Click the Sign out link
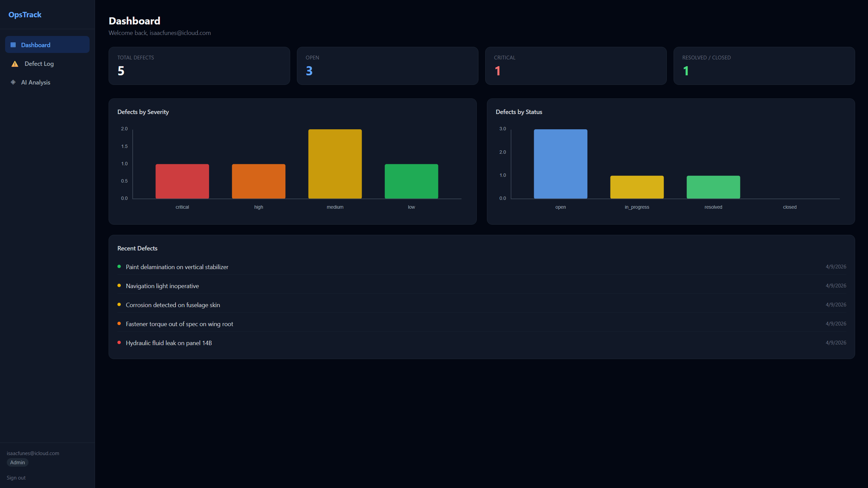The width and height of the screenshot is (868, 488). click(x=16, y=477)
